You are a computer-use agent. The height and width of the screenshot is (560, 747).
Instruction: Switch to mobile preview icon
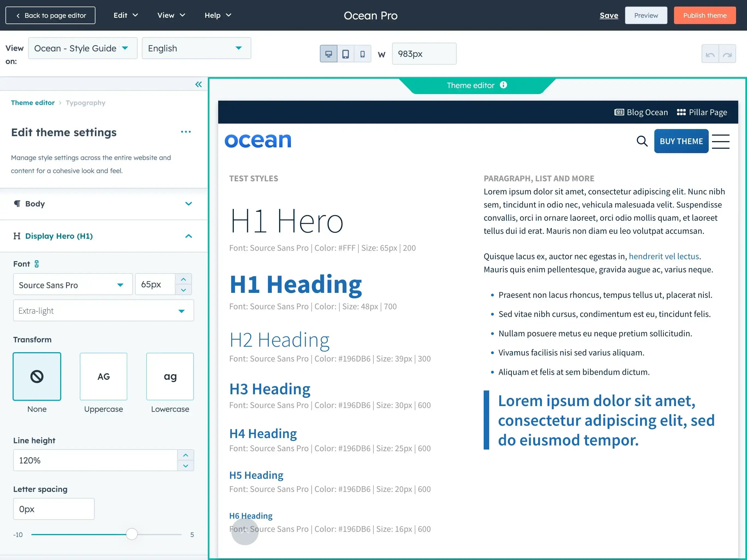pyautogui.click(x=362, y=54)
